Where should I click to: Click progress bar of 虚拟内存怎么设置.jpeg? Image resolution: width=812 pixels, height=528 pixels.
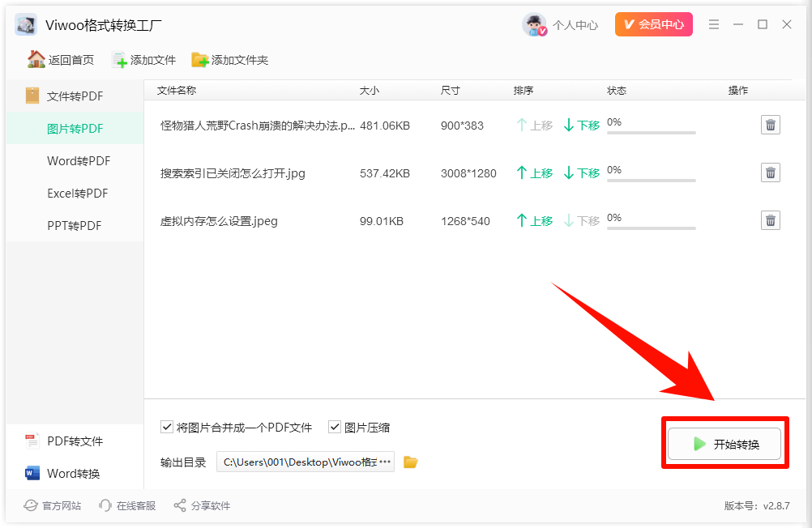(x=652, y=228)
